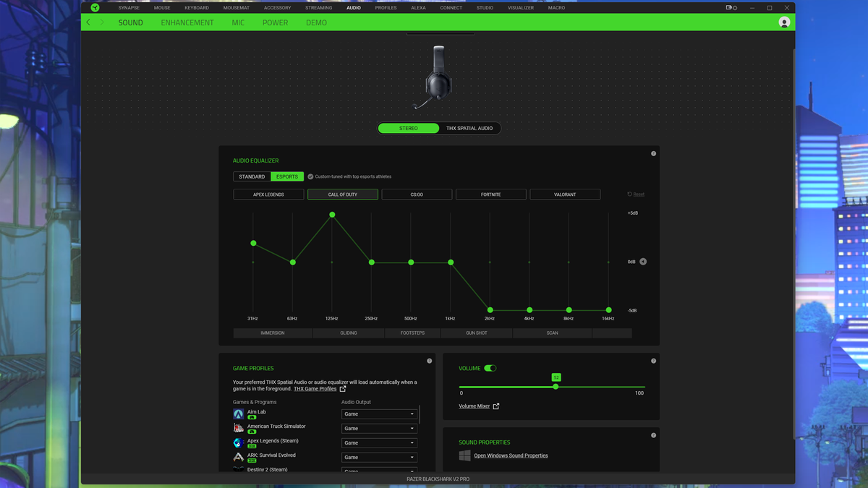Select the Esports equalizer type
Image resolution: width=868 pixels, height=488 pixels.
[x=287, y=176]
